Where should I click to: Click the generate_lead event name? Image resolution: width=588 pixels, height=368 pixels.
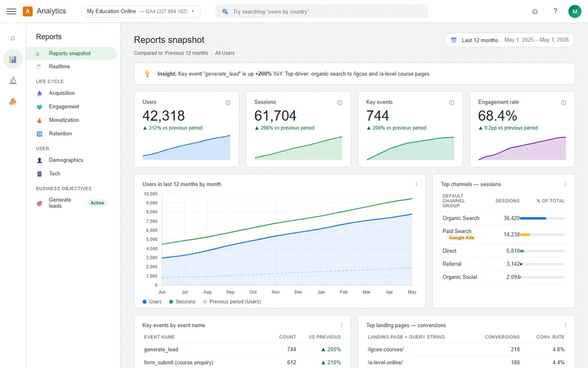pos(161,349)
